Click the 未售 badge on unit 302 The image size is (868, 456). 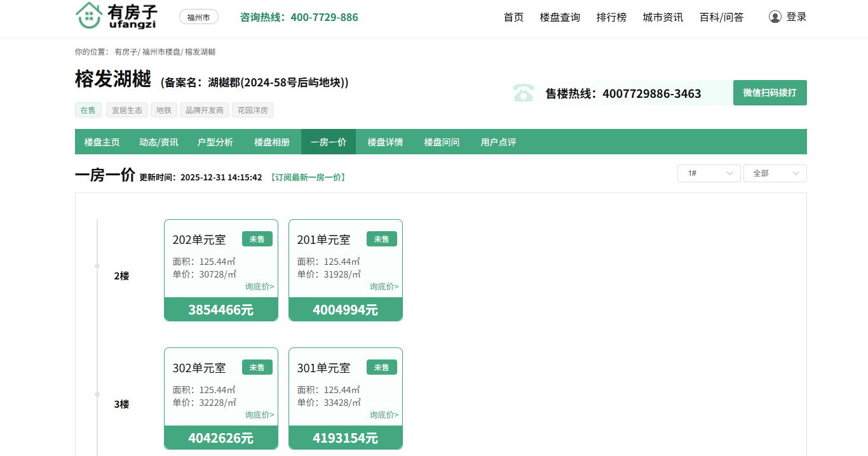[x=257, y=368]
